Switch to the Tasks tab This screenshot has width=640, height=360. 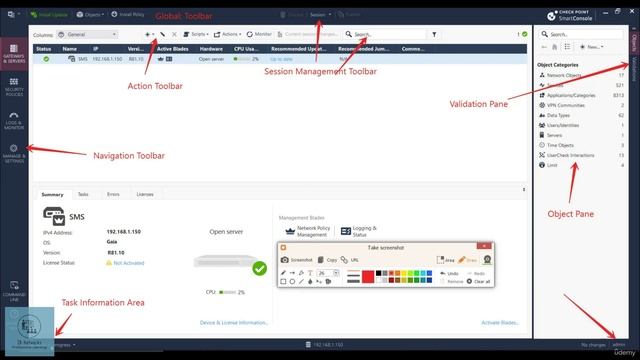[x=83, y=194]
